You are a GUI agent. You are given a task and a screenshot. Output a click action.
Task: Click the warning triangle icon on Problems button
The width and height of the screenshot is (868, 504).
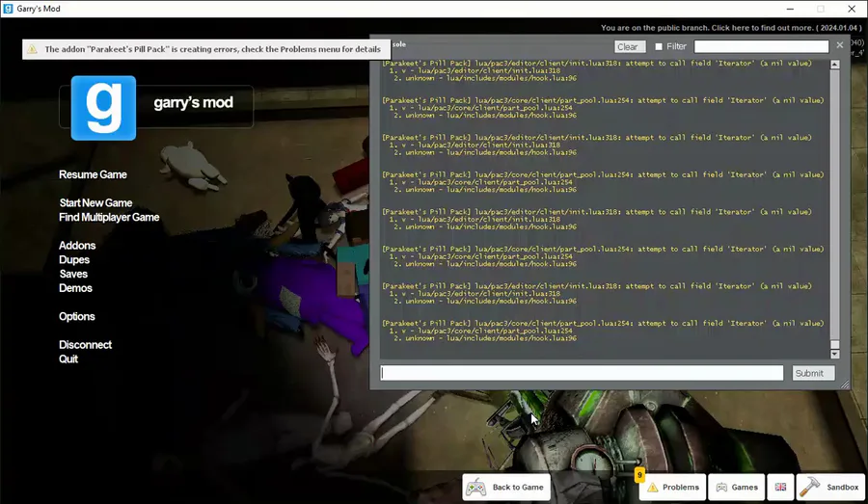point(653,488)
